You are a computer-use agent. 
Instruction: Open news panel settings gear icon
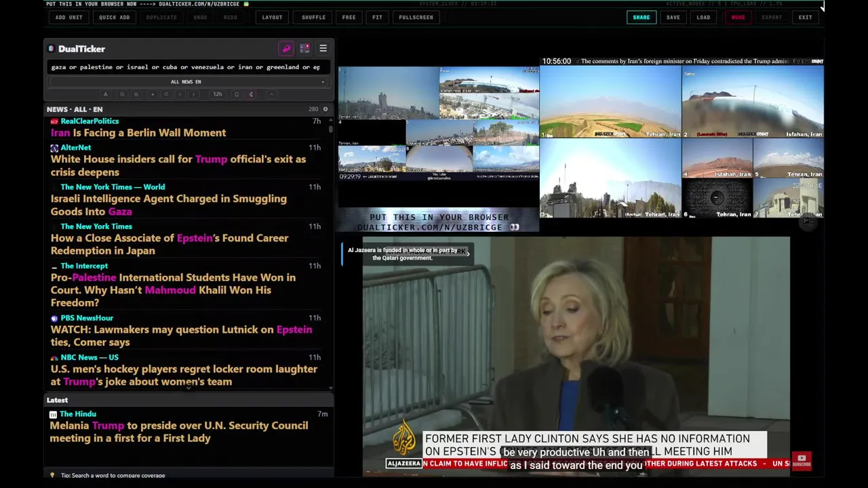pos(325,109)
